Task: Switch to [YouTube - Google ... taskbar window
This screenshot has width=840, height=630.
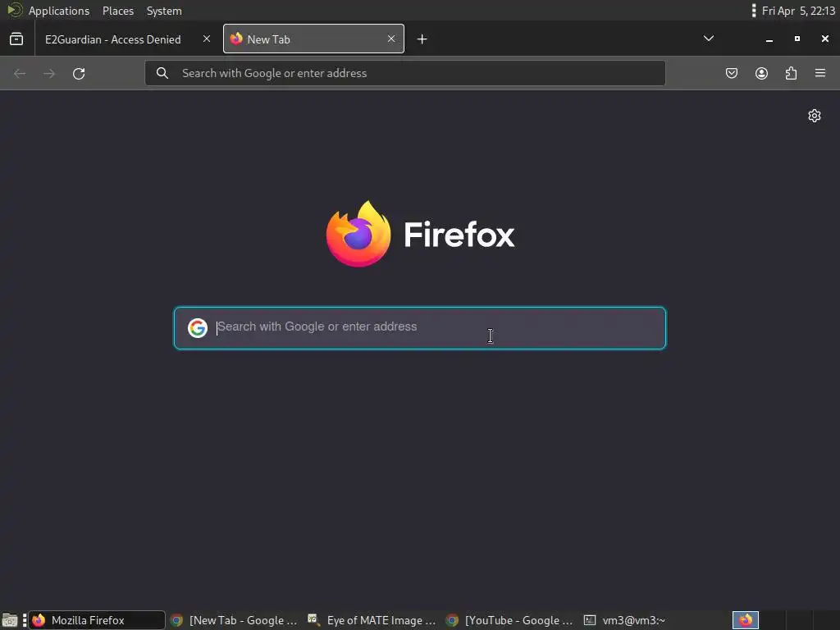Action: pos(510,620)
